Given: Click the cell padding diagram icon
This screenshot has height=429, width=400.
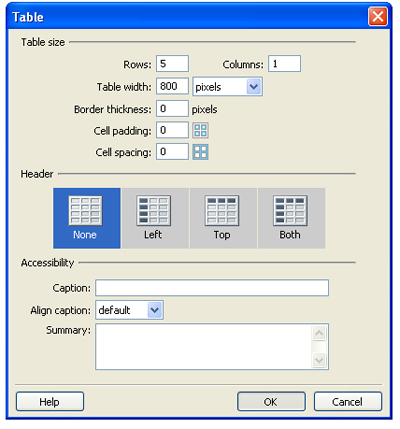Looking at the screenshot, I should click(x=200, y=130).
